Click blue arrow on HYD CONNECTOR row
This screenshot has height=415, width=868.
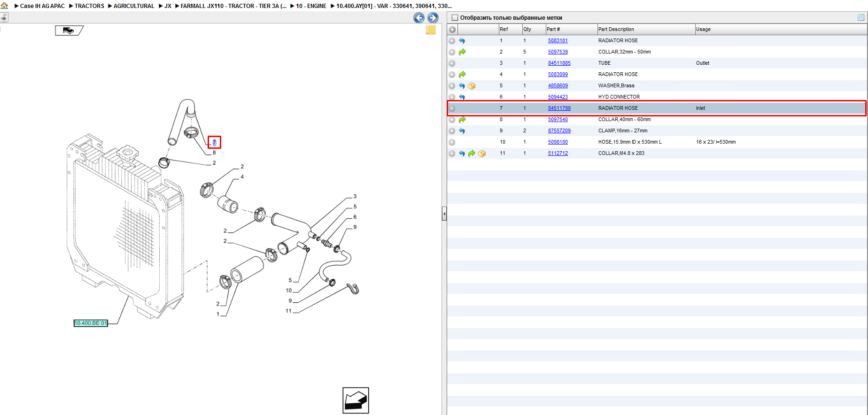point(462,97)
